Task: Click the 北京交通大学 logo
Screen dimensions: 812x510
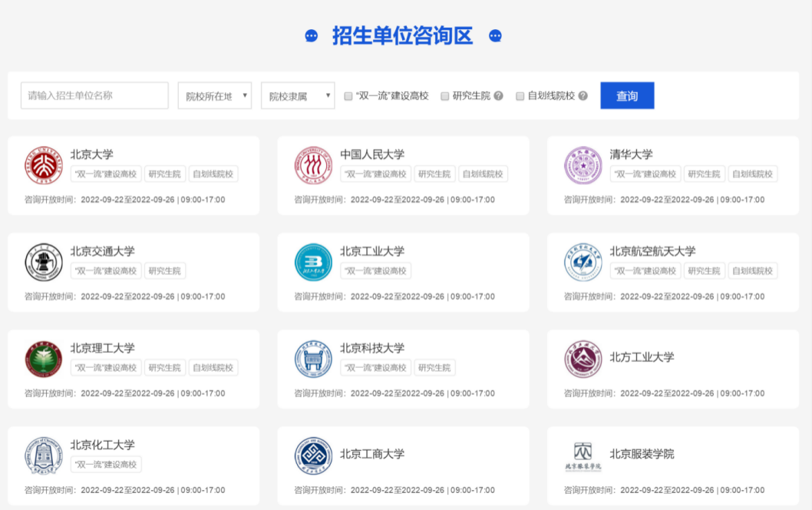Action: [x=44, y=262]
